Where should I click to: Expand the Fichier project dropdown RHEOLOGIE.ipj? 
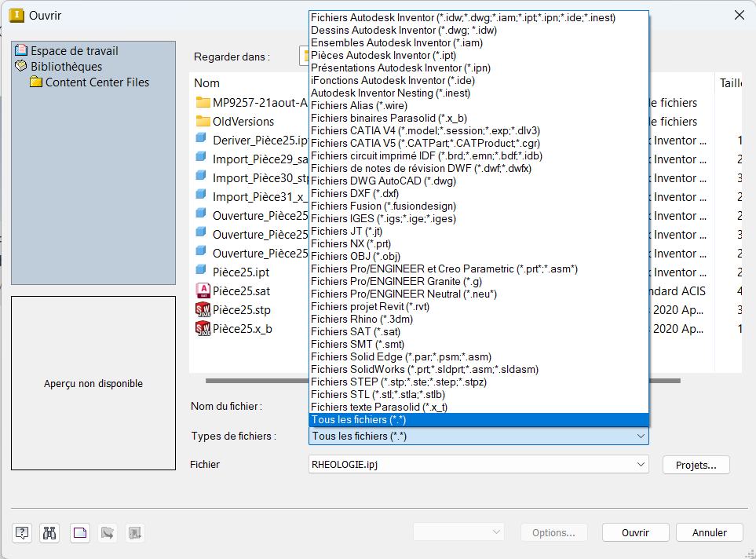641,465
